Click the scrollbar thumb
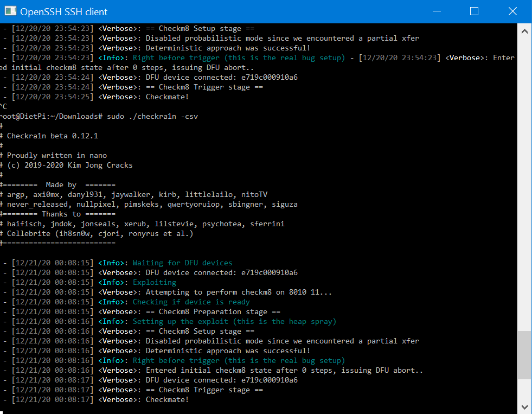The height and width of the screenshot is (414, 532). pyautogui.click(x=524, y=353)
